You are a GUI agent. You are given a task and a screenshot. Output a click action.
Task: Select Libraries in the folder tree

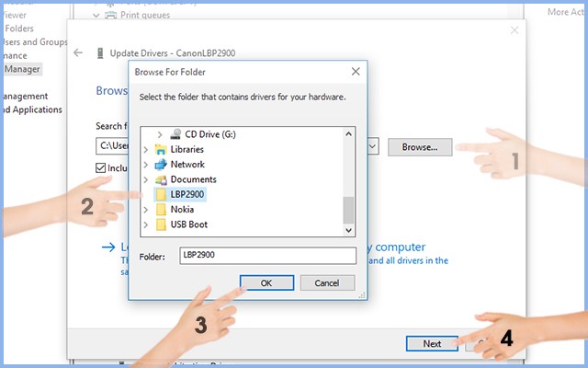coord(187,149)
